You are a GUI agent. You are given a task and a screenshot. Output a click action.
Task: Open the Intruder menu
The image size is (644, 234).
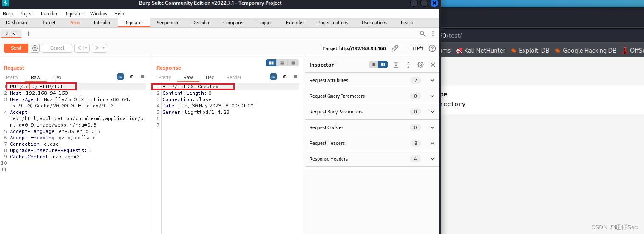pyautogui.click(x=49, y=14)
